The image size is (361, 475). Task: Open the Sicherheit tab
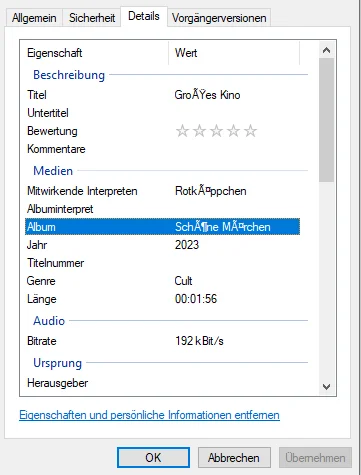click(x=92, y=18)
